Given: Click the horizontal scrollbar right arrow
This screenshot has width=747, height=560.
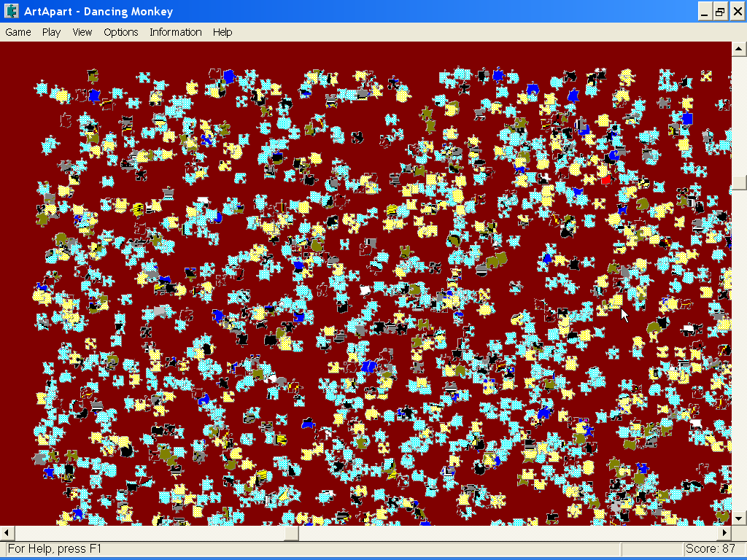Looking at the screenshot, I should (724, 533).
